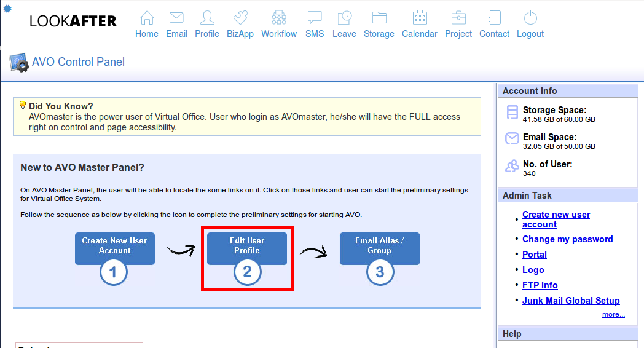This screenshot has width=644, height=348.
Task: Click the Admin Task panel header
Action: point(568,195)
